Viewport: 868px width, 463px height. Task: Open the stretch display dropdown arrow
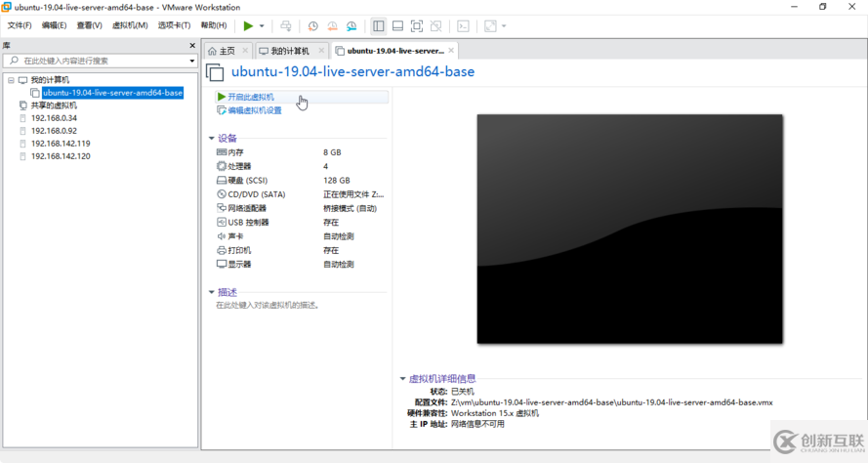[x=504, y=26]
